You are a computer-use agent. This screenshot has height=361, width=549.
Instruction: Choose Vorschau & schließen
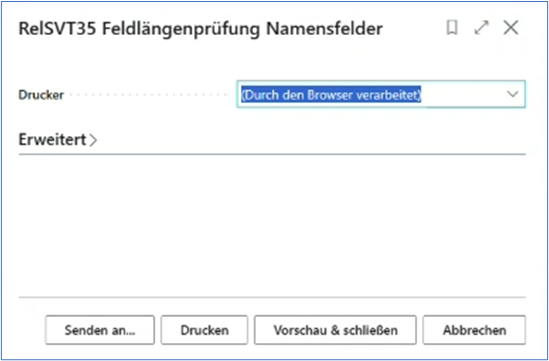click(335, 330)
